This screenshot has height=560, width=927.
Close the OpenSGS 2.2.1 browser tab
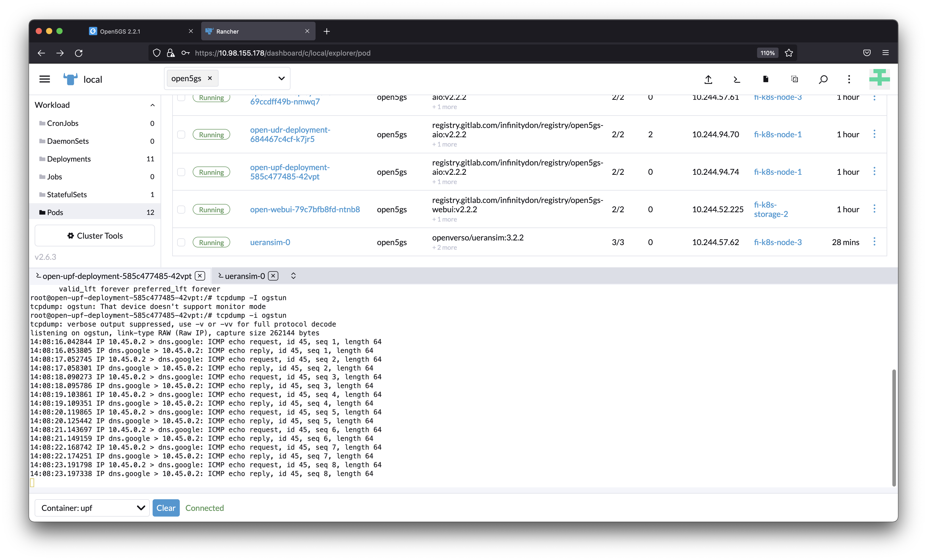[191, 31]
